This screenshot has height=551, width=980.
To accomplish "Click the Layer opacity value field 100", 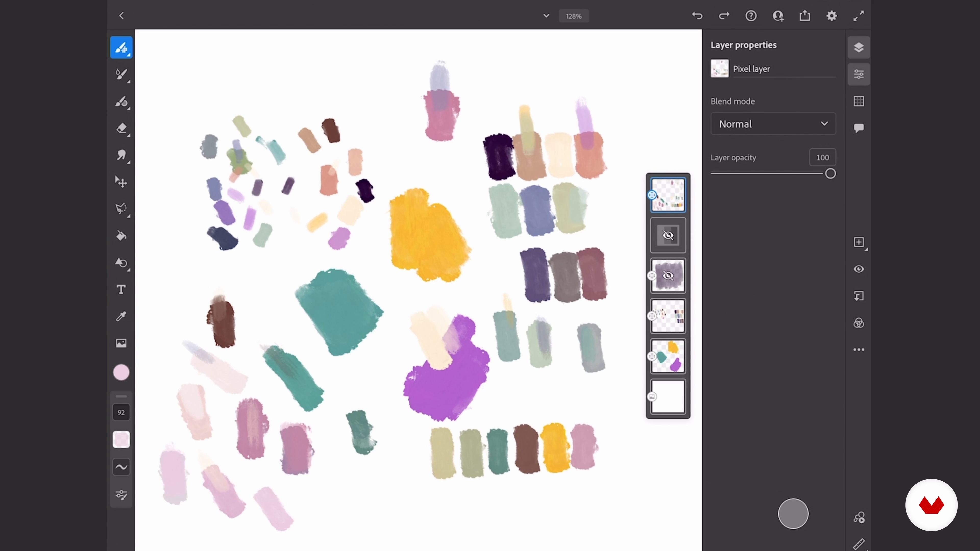I will tap(823, 157).
